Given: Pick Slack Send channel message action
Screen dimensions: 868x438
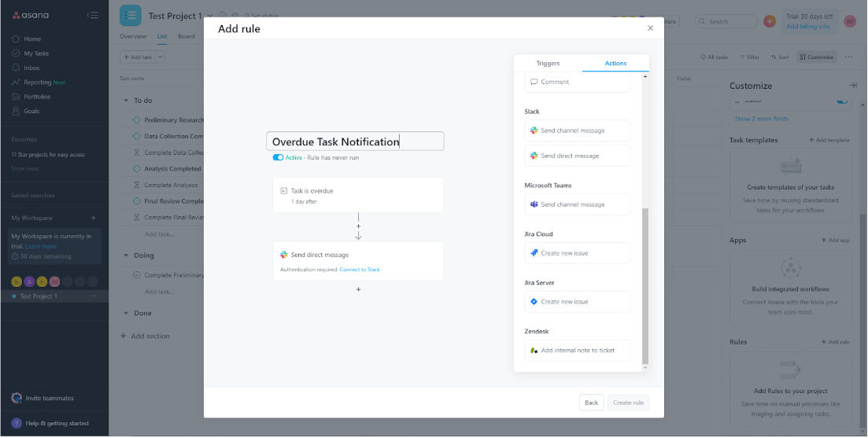Looking at the screenshot, I should tap(578, 131).
